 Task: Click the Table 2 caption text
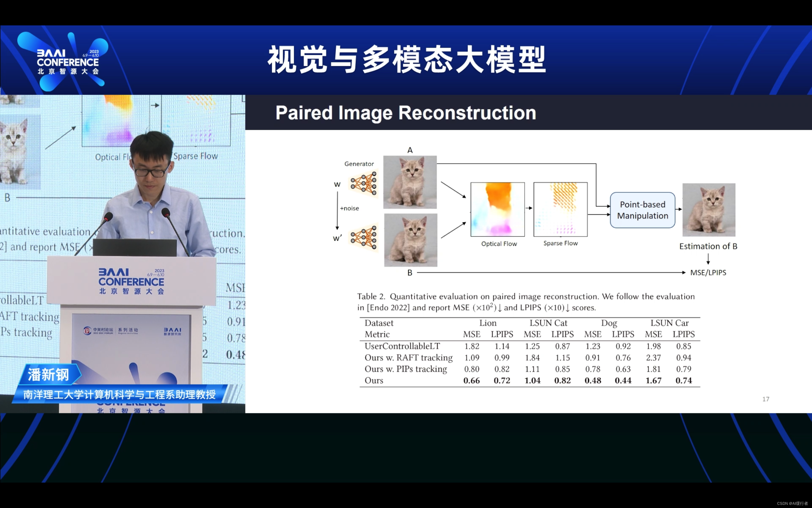coord(526,302)
